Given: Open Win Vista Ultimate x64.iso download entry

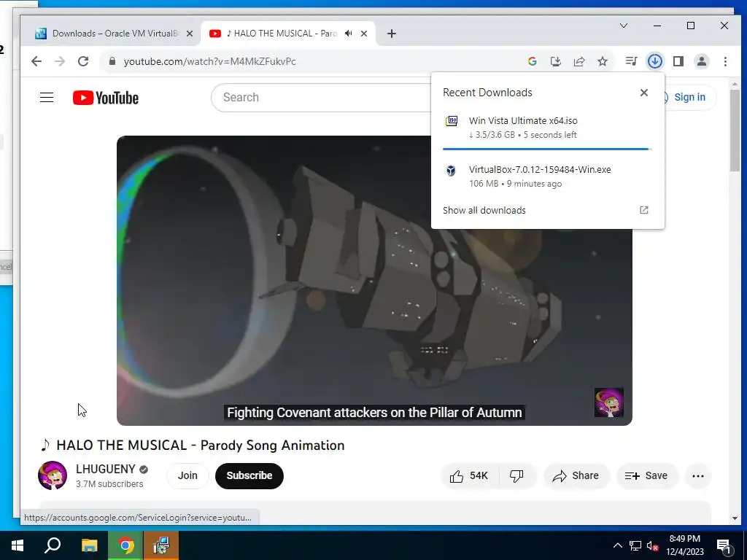Looking at the screenshot, I should pos(547,127).
